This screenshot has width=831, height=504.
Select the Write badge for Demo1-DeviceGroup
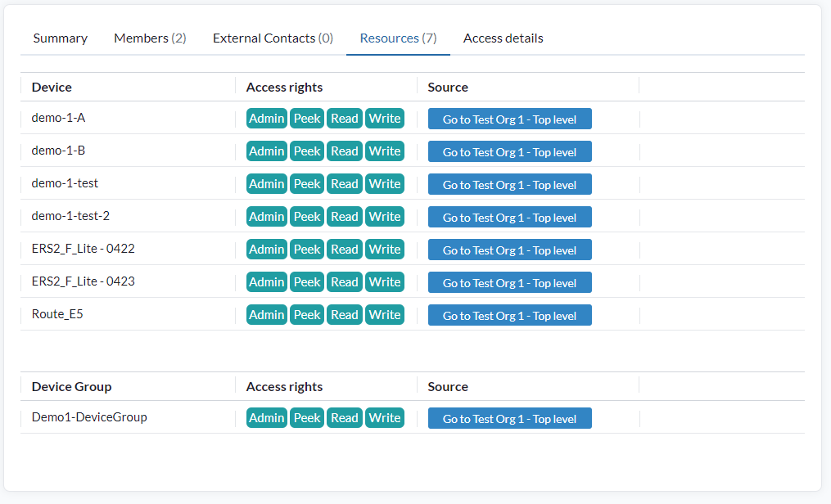pyautogui.click(x=385, y=418)
